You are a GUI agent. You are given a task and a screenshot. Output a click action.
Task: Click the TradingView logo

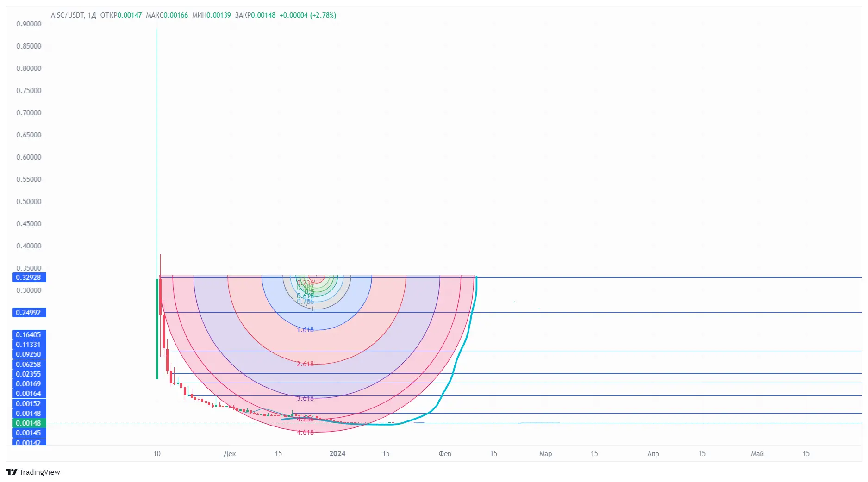(x=33, y=472)
